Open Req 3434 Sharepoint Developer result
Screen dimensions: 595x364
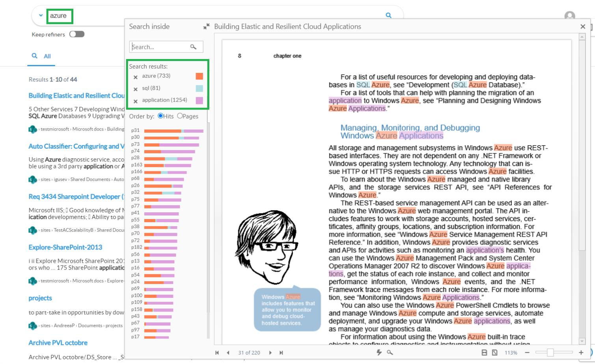point(76,197)
